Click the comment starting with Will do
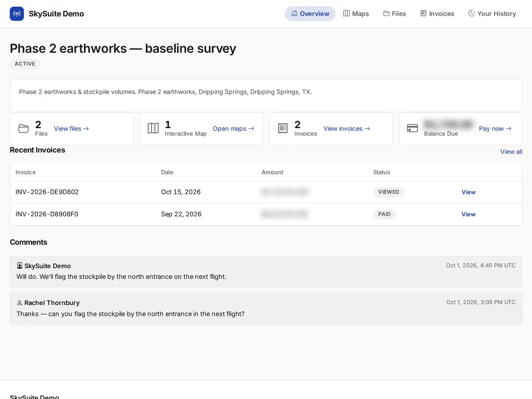532x399 pixels. 121,277
